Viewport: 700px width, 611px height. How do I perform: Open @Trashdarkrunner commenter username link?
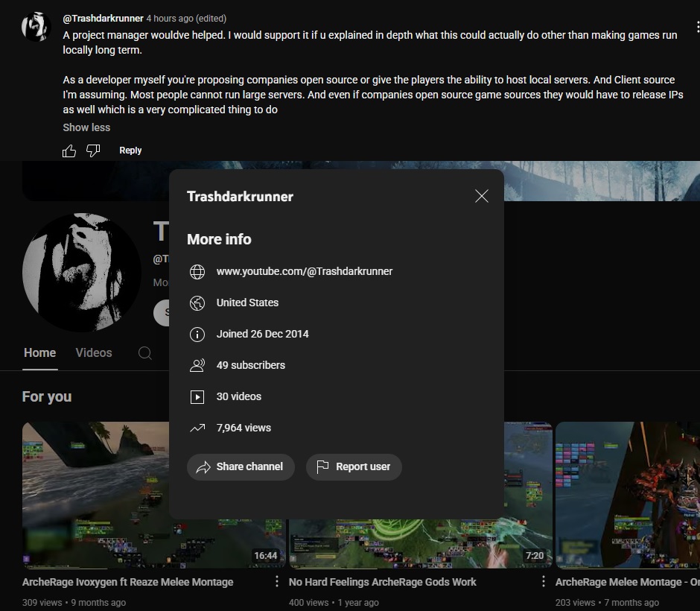pos(103,19)
